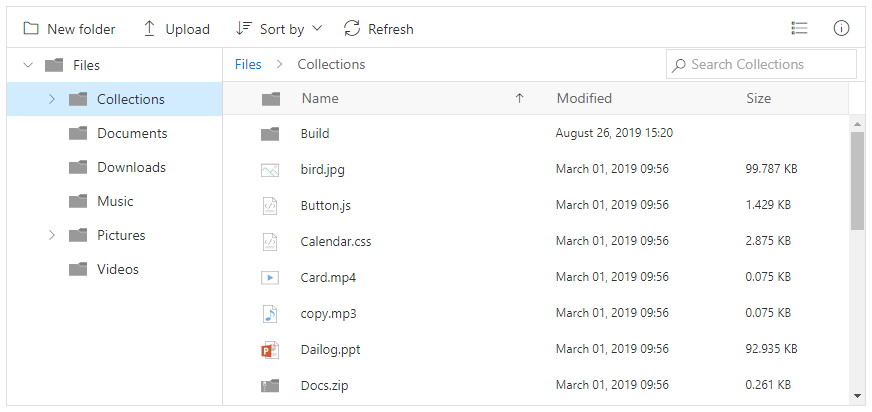The image size is (872, 412).
Task: Click the copy.mp3 music note icon
Action: pos(269,314)
